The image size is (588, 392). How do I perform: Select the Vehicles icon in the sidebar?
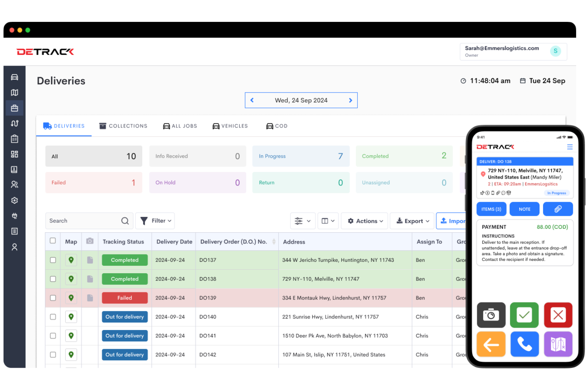tap(14, 77)
